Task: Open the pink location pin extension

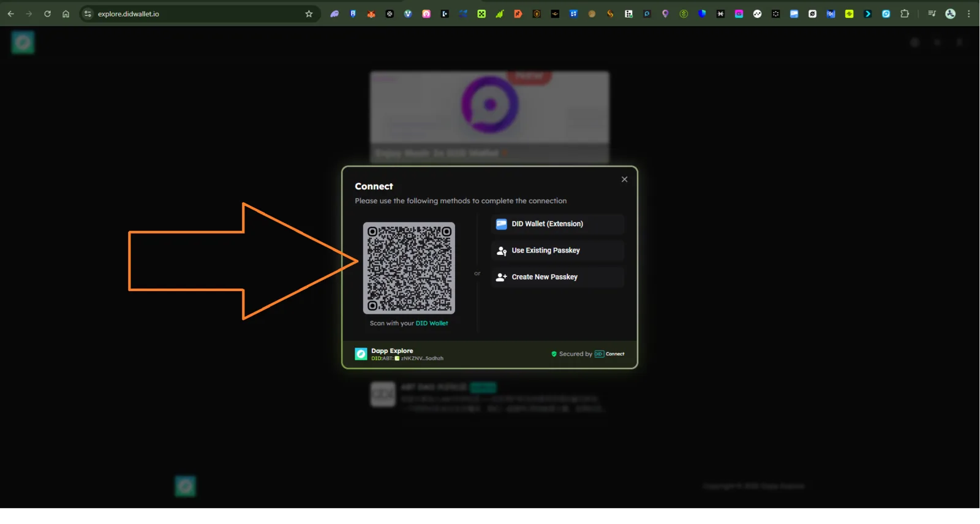Action: pyautogui.click(x=665, y=14)
